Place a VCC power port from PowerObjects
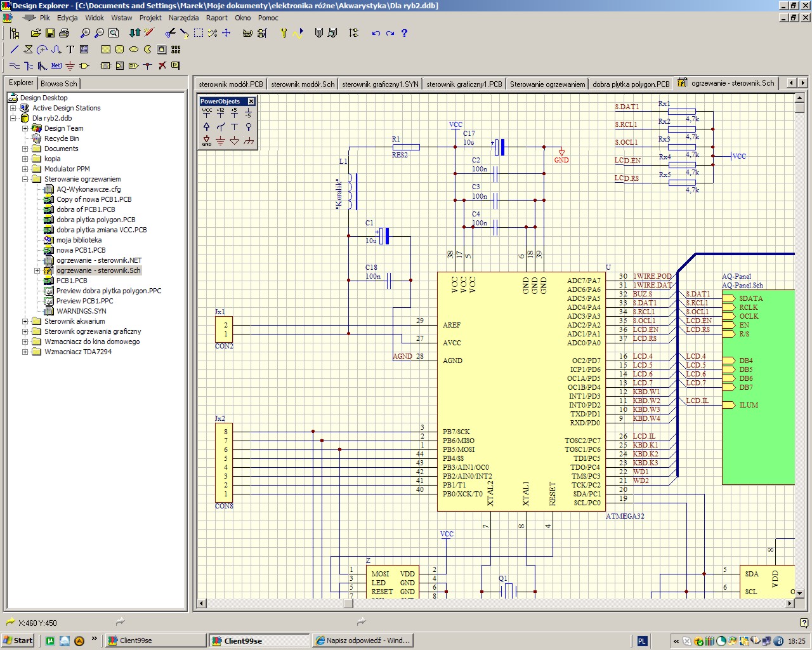The image size is (812, 650). pos(207,113)
